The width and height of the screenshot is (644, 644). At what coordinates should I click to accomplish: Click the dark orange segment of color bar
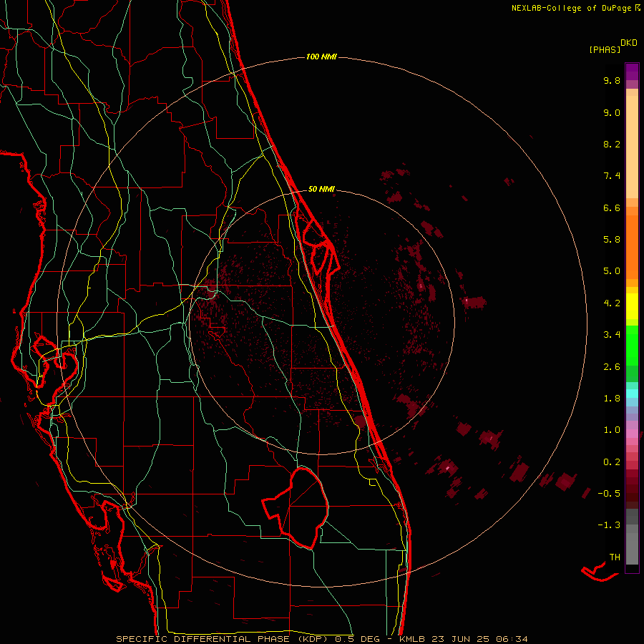coord(632,247)
